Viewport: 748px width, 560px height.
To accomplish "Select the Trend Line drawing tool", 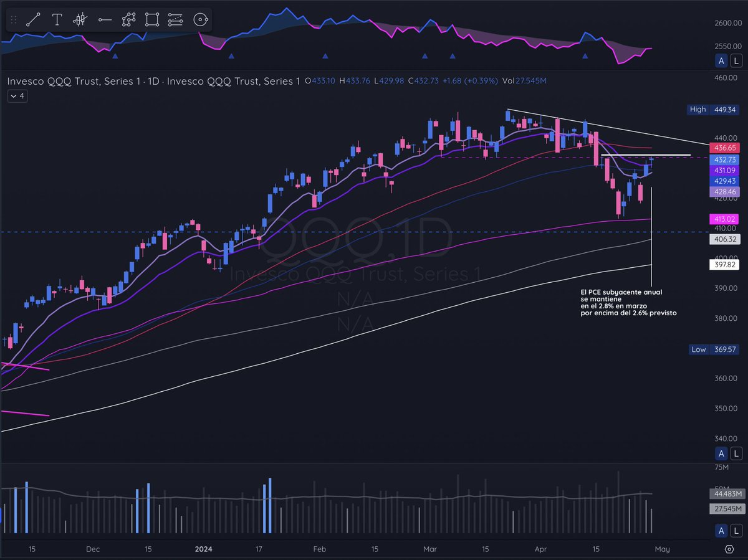I will click(x=32, y=20).
